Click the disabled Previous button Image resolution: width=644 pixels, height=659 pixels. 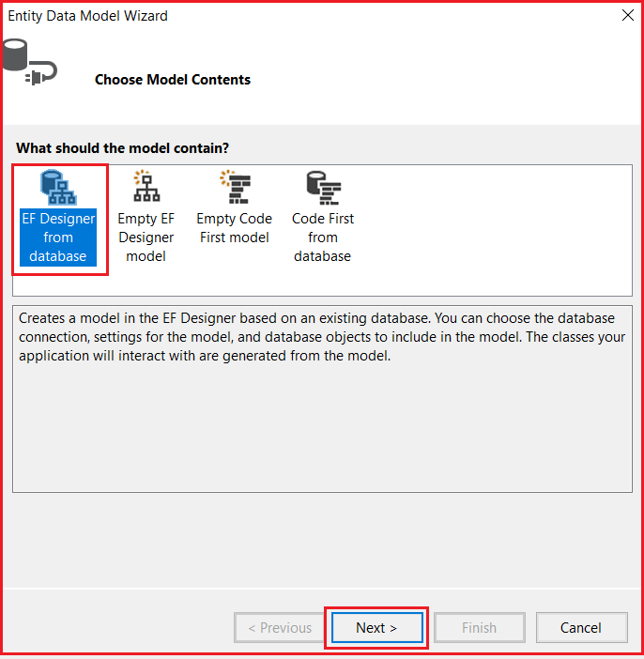280,627
